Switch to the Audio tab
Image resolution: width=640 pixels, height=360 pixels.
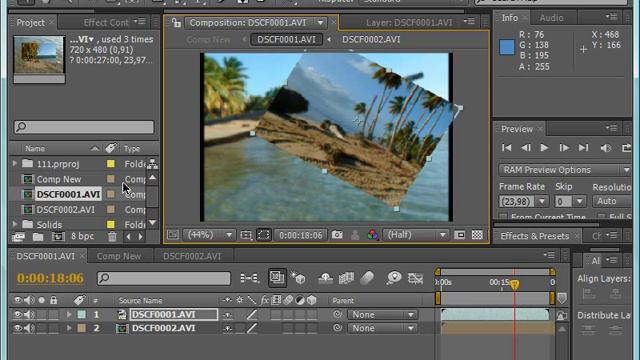tap(551, 18)
